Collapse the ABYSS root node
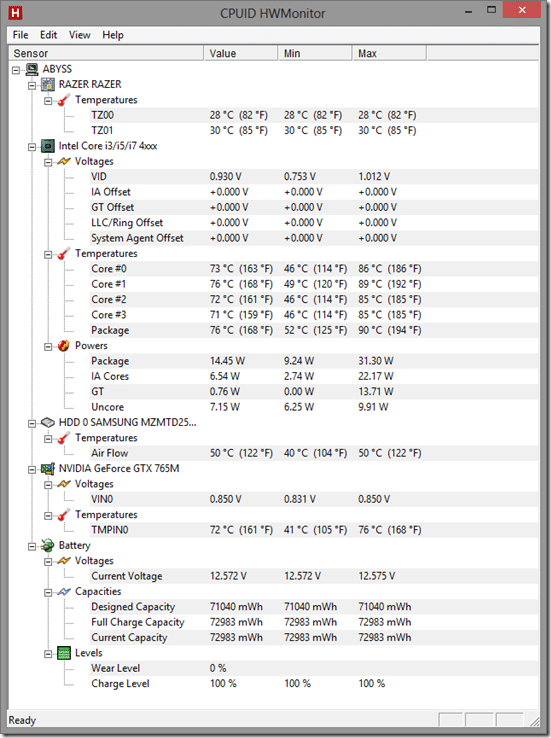The width and height of the screenshot is (551, 738). tap(16, 70)
